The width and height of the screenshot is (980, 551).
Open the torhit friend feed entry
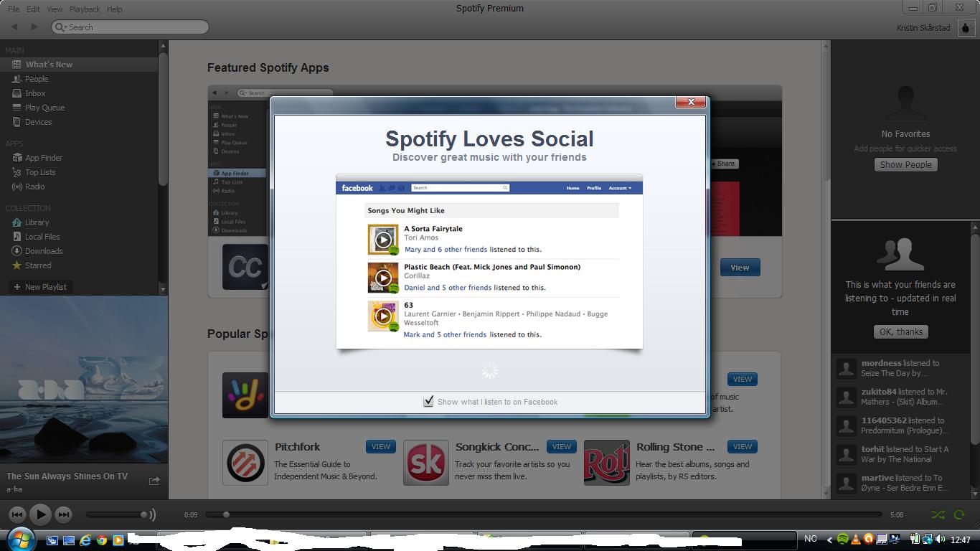click(901, 454)
